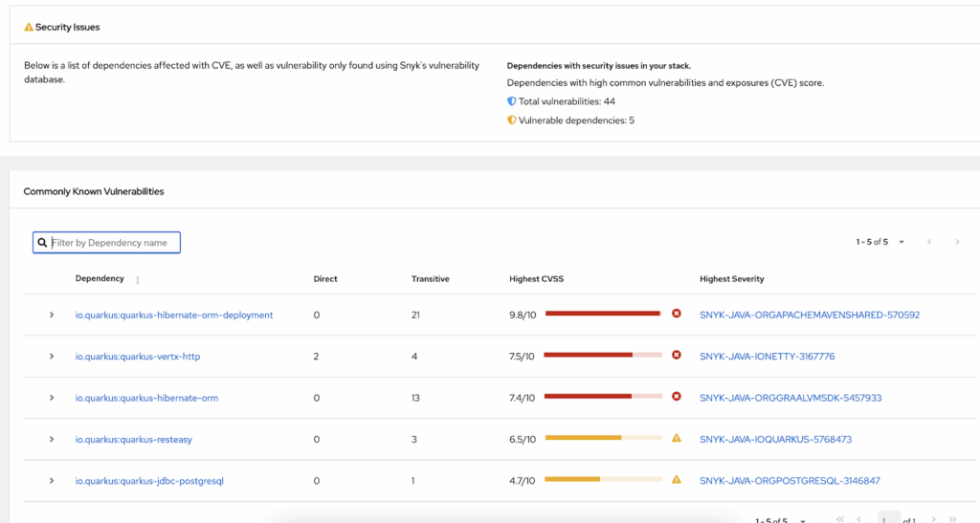
Task: Focus the Filter by Dependency name field
Action: pyautogui.click(x=107, y=243)
